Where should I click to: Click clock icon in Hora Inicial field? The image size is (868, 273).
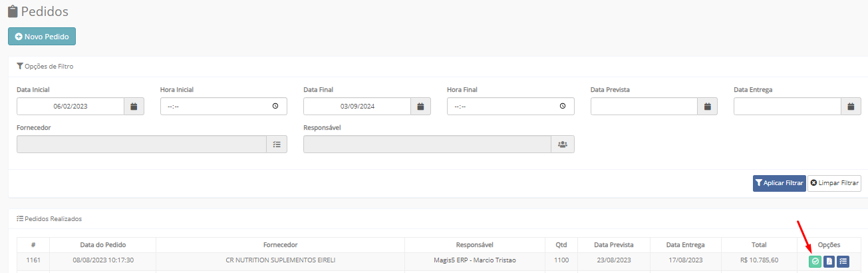click(275, 107)
